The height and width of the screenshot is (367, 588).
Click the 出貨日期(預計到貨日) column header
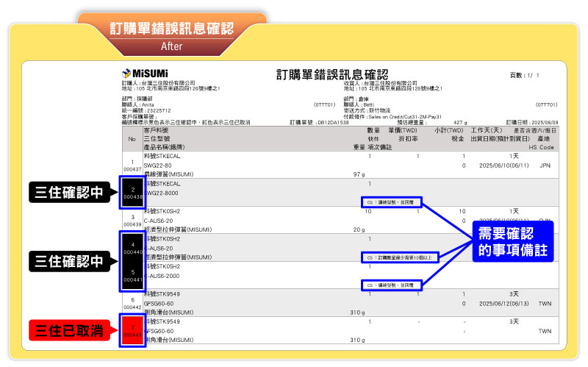click(501, 138)
